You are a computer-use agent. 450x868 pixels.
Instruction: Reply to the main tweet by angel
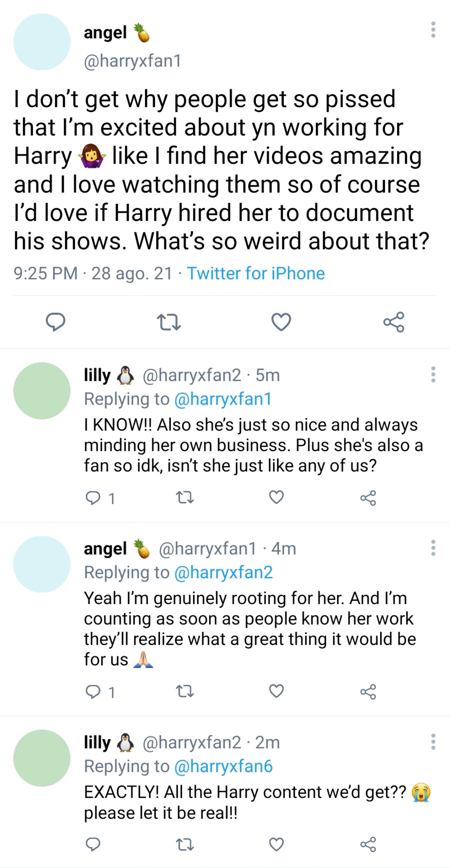pos(56,322)
